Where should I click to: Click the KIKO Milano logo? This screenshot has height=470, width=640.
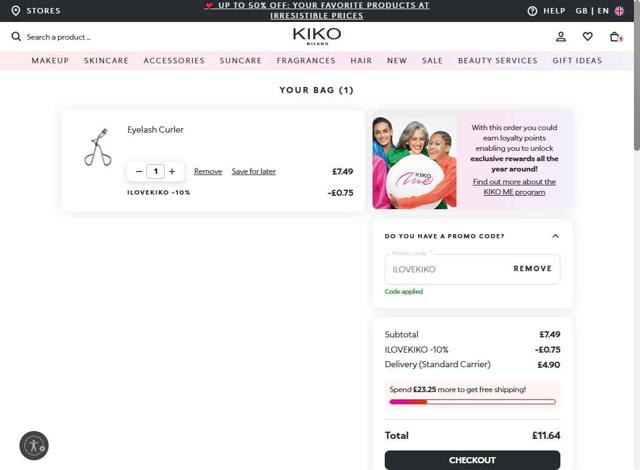pyautogui.click(x=317, y=36)
